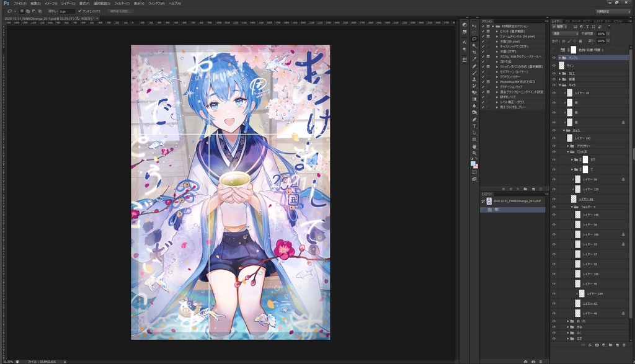The height and width of the screenshot is (364, 635).
Task: Click the background color swatch
Action: click(x=476, y=166)
